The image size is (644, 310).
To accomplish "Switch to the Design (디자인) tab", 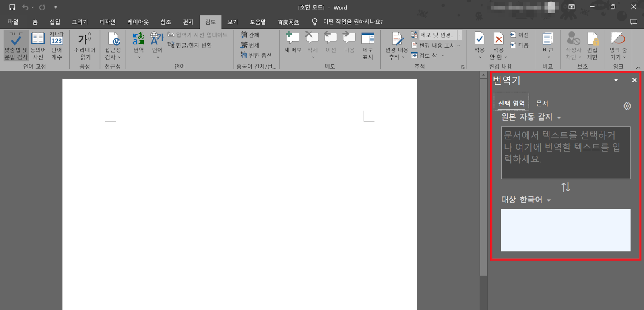I will point(107,22).
